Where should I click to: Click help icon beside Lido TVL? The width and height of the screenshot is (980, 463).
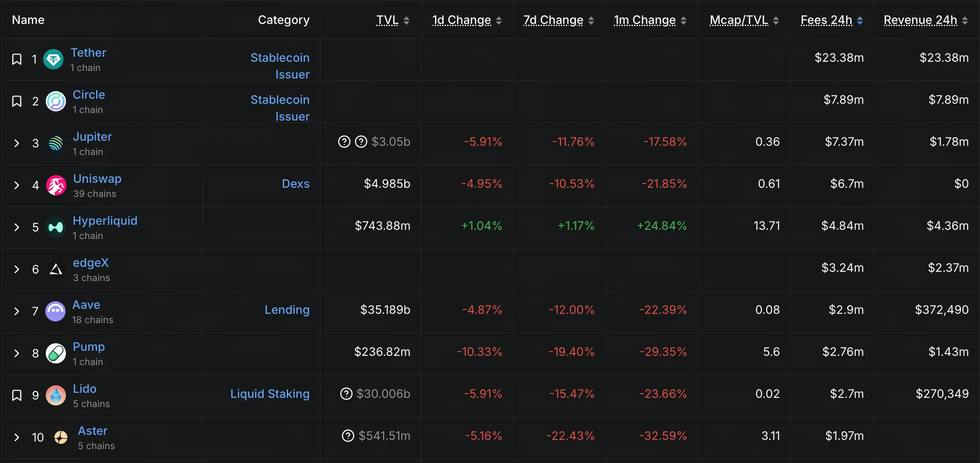(346, 394)
